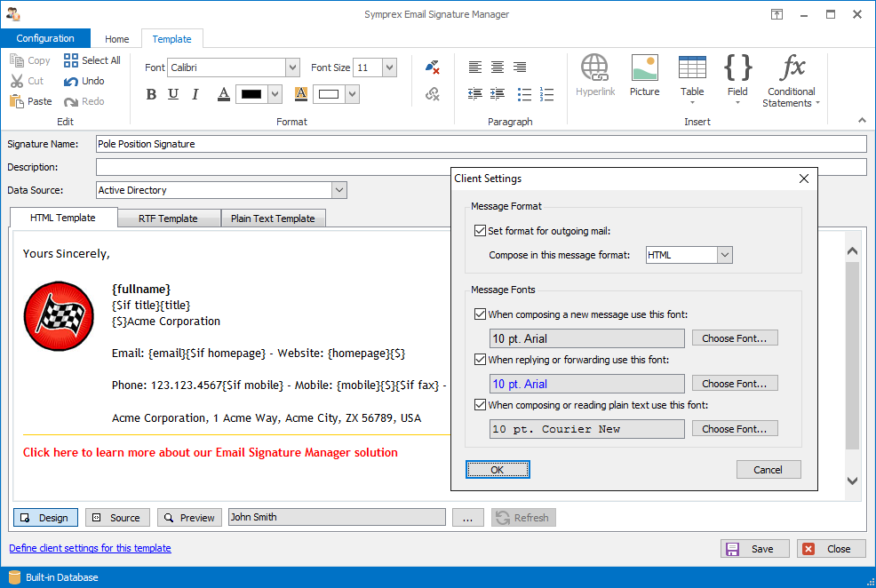Undo the last edit
Screen dimensions: 876x588
84,81
